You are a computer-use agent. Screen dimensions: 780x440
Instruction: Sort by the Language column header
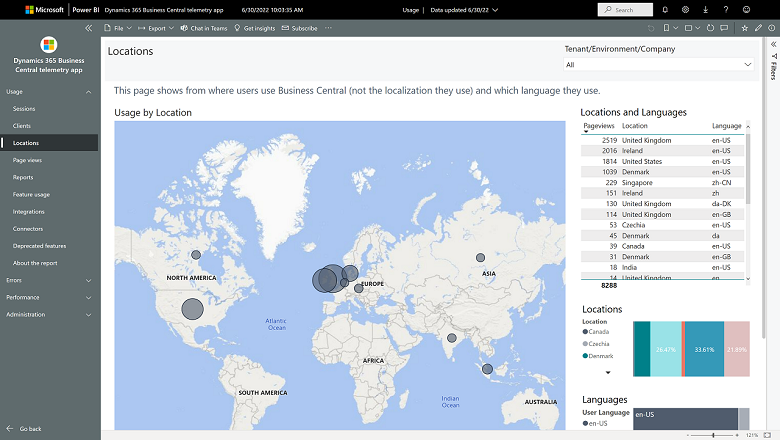pyautogui.click(x=726, y=126)
